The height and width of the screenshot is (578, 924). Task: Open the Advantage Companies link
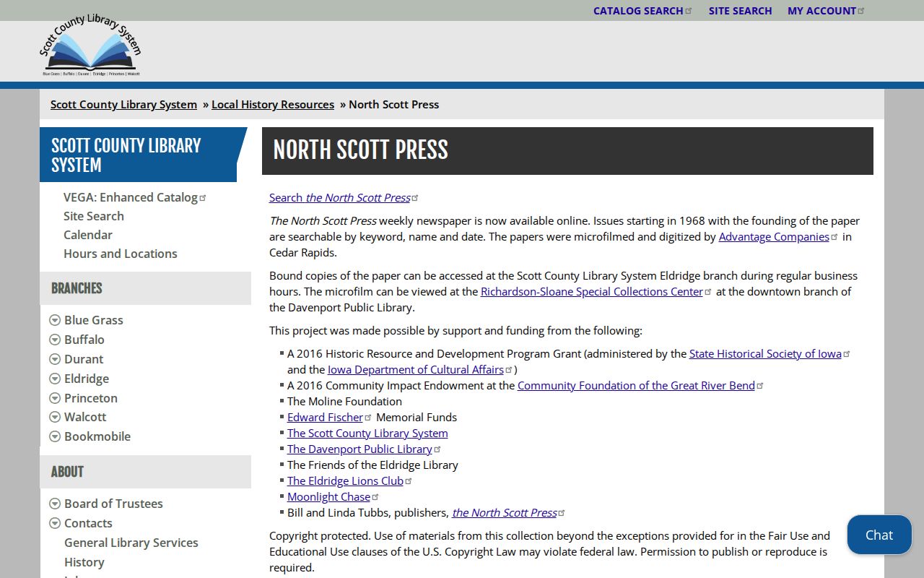778,236
